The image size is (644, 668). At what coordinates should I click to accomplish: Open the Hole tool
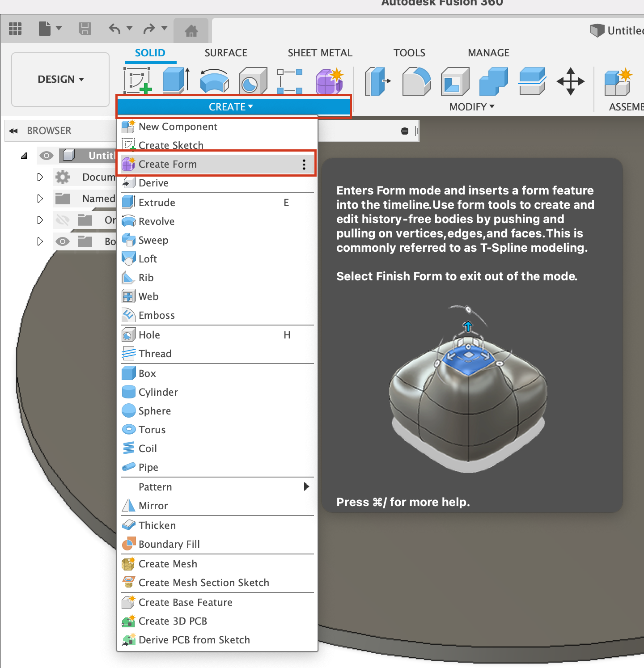(149, 334)
